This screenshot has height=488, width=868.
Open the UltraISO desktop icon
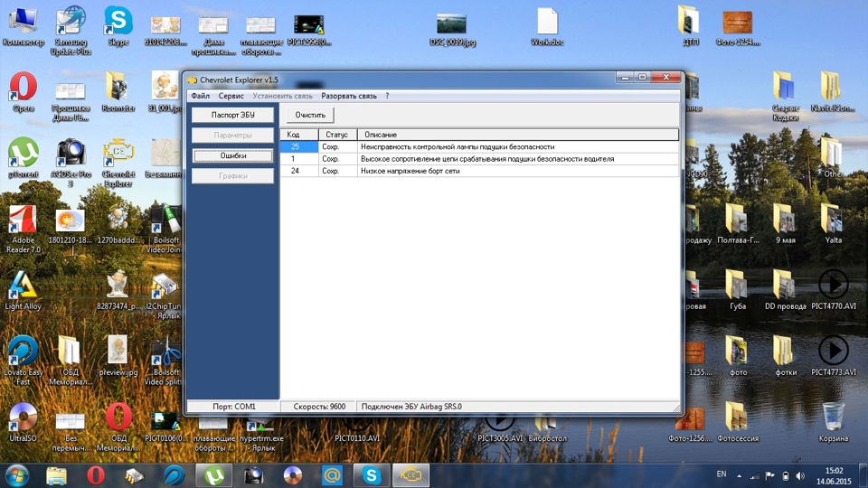[23, 422]
